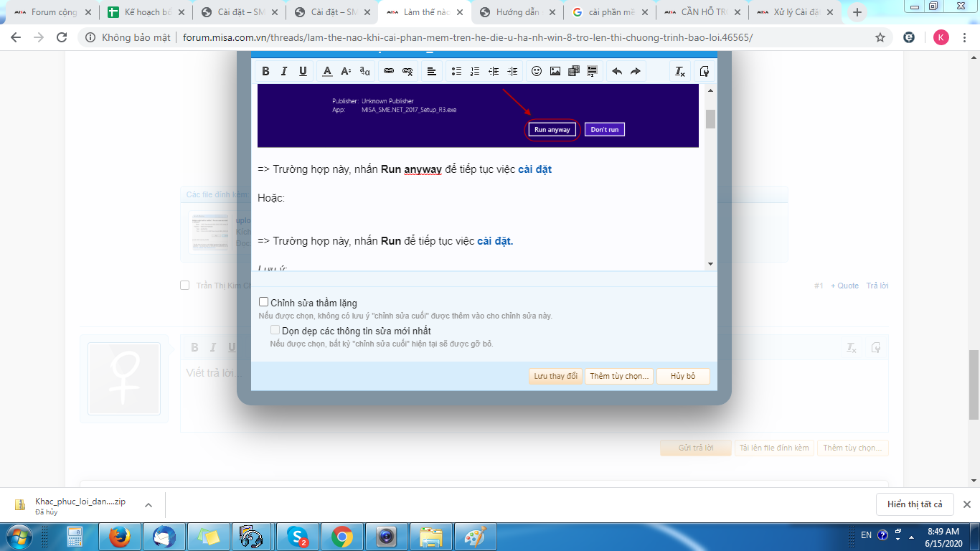Switch to the 'Xử lý Cài đặt' browser tab
This screenshot has width=980, height=551.
pyautogui.click(x=795, y=12)
